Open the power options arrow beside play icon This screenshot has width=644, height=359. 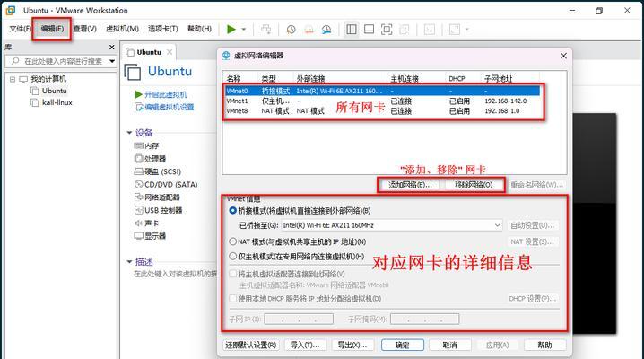tap(244, 29)
